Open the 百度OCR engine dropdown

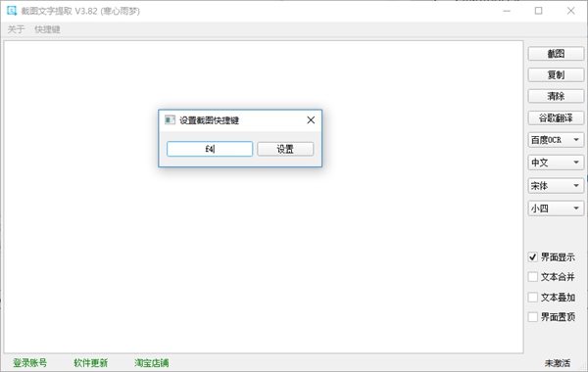click(556, 140)
